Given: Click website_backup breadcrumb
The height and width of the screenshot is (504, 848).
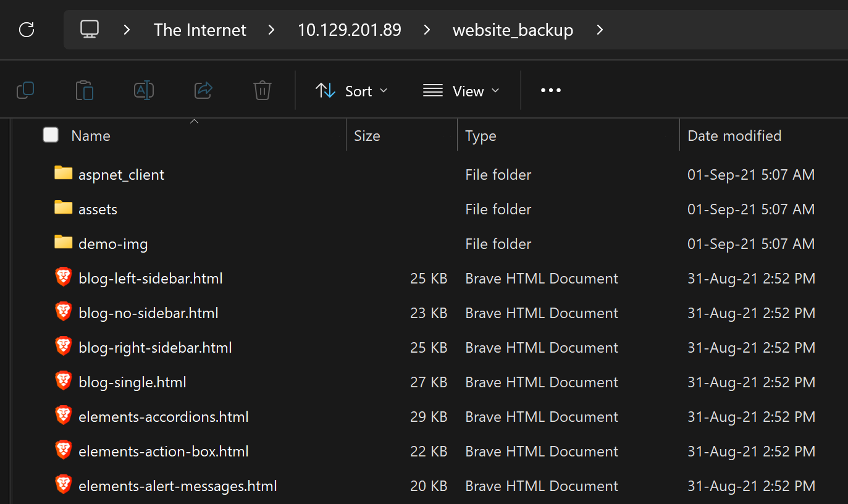Looking at the screenshot, I should click(x=513, y=30).
